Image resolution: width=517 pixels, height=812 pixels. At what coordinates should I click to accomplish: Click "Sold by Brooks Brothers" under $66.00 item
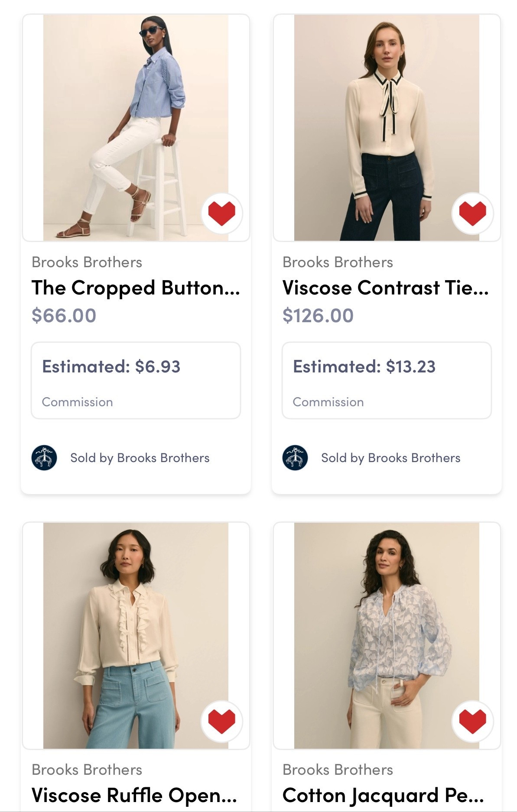click(140, 458)
